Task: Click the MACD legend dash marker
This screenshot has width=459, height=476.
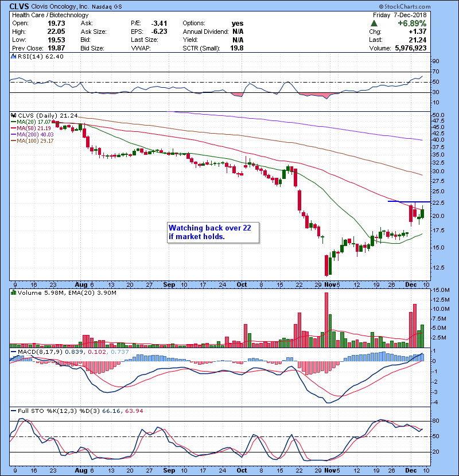Action: tap(13, 352)
